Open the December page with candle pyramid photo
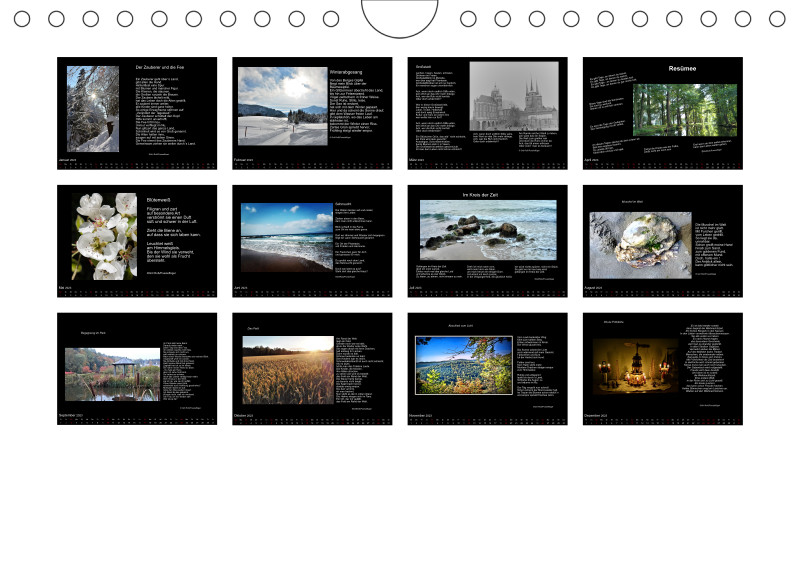The width and height of the screenshot is (800, 563). tap(663, 369)
